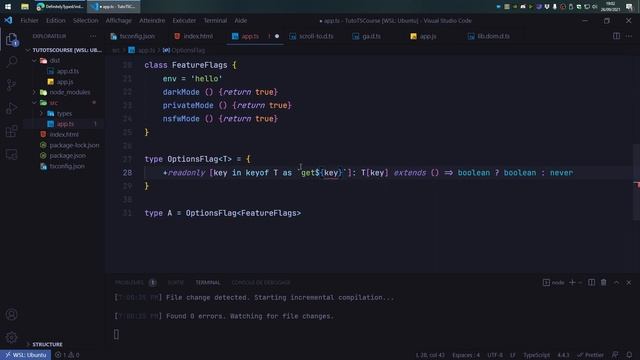Image resolution: width=640 pixels, height=360 pixels.
Task: Open the Fichier menu
Action: [29, 20]
